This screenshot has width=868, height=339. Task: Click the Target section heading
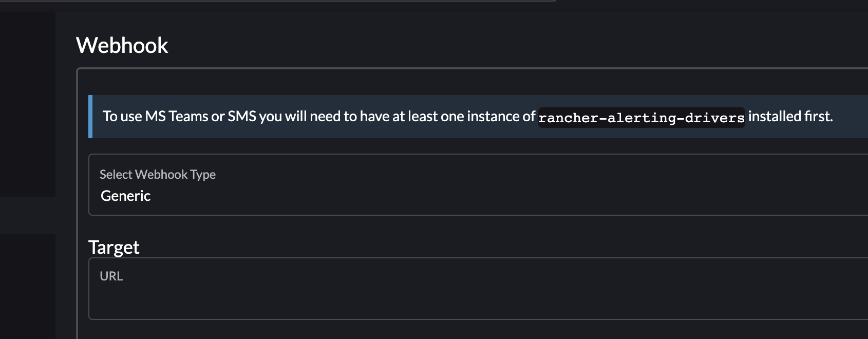pyautogui.click(x=114, y=247)
